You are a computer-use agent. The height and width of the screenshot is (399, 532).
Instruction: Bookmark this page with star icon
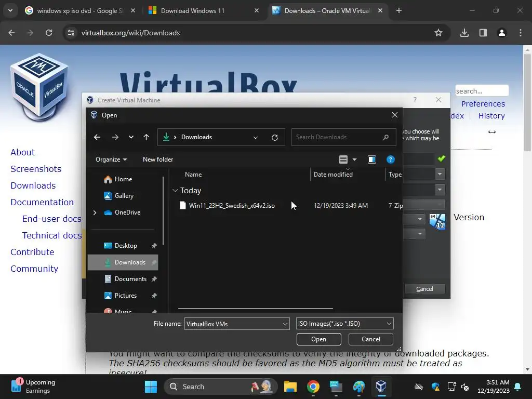(438, 33)
